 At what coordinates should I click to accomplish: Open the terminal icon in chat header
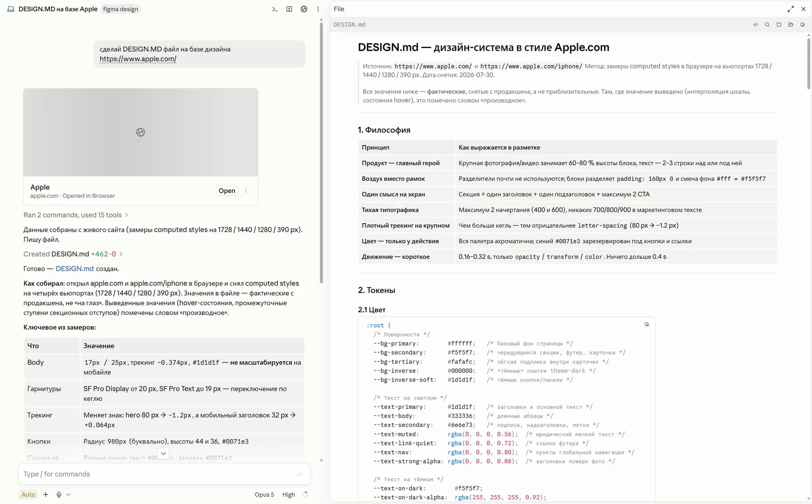(275, 9)
